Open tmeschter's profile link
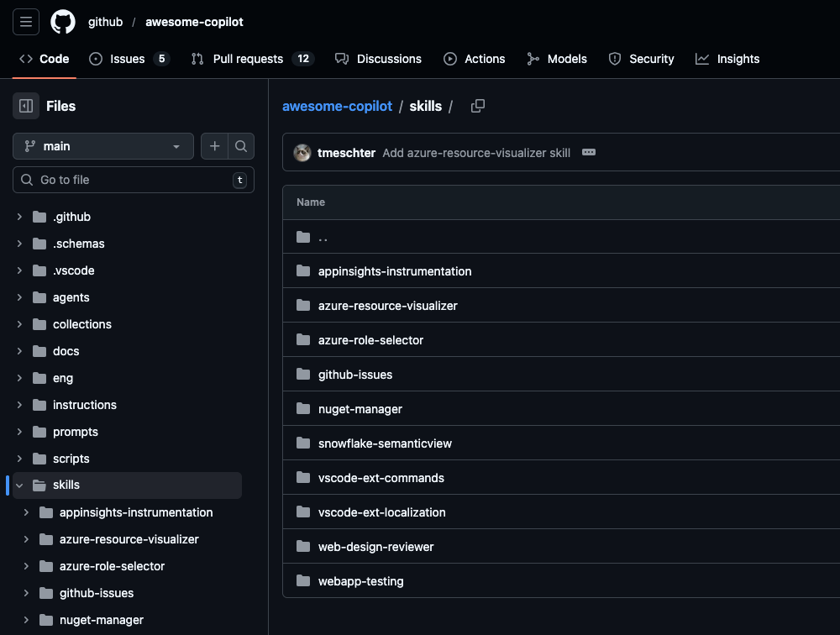Viewport: 840px width, 635px height. [x=346, y=153]
